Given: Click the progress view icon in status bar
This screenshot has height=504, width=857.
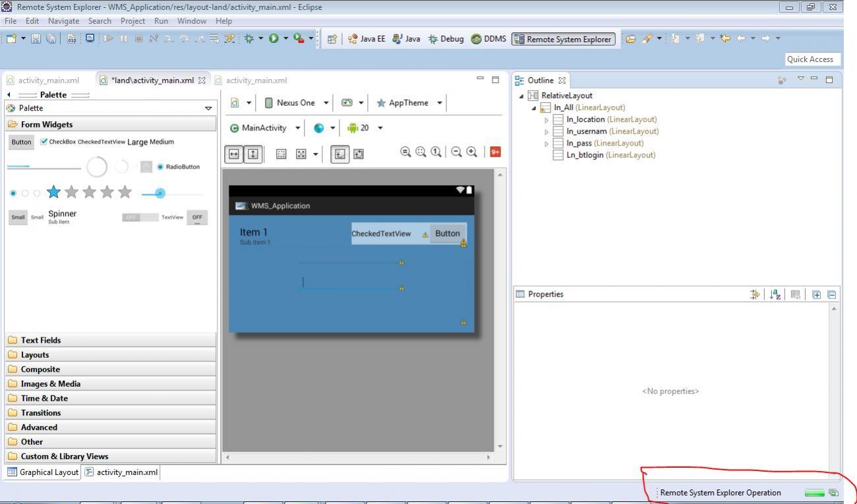Looking at the screenshot, I should coord(833,493).
